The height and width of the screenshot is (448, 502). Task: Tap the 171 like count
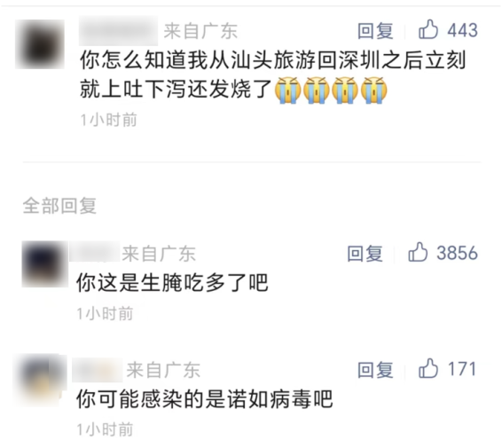[462, 369]
